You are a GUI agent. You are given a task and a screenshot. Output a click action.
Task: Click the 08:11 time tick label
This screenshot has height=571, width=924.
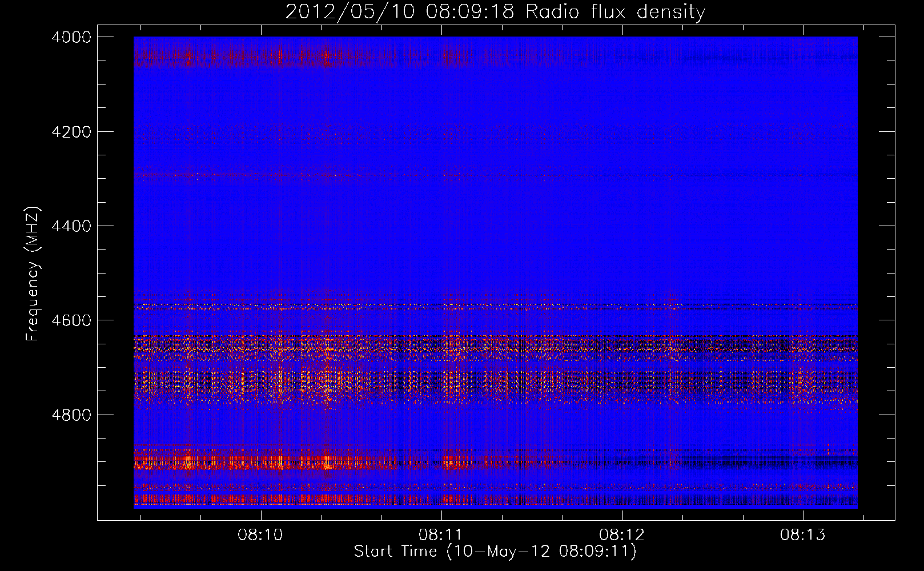(x=441, y=535)
